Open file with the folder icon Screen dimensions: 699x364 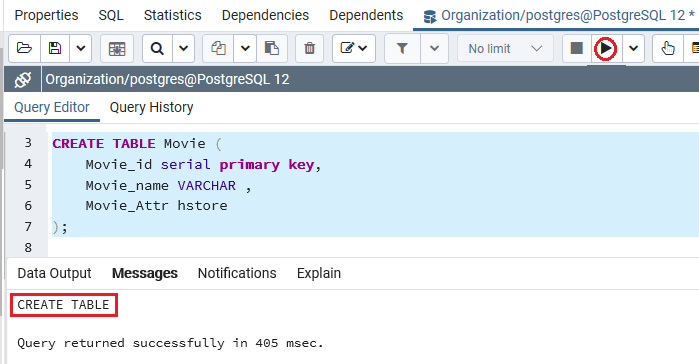tap(25, 48)
